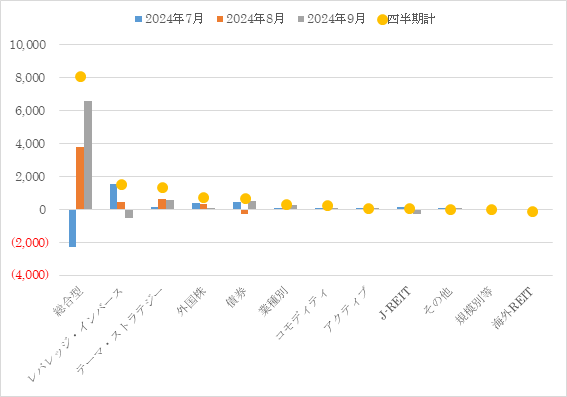The width and height of the screenshot is (567, 397).
Task: Select the レバレッジ・インバース category label
Action: pos(76,334)
